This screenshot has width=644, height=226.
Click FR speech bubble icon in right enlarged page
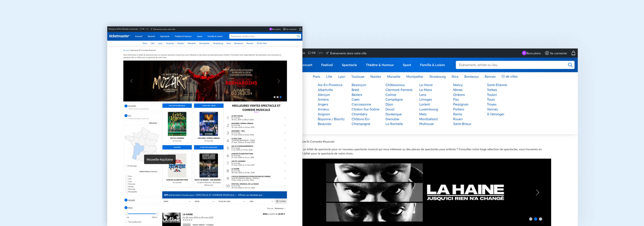pos(310,53)
